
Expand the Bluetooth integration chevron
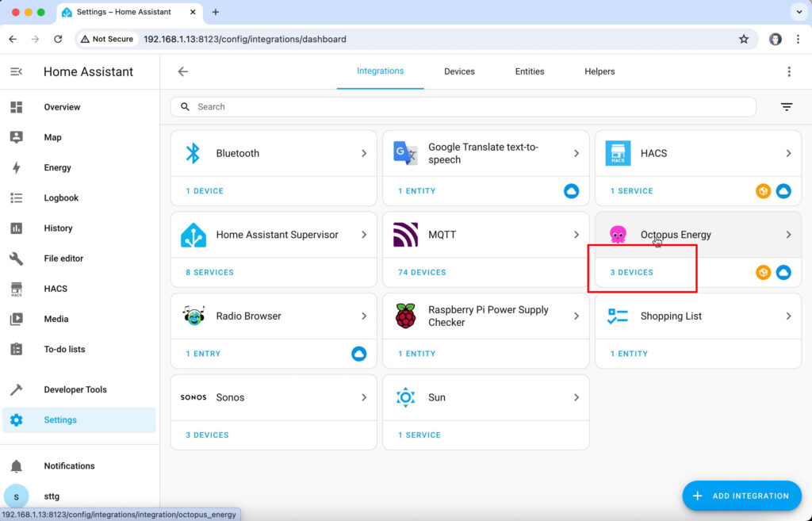coord(364,153)
